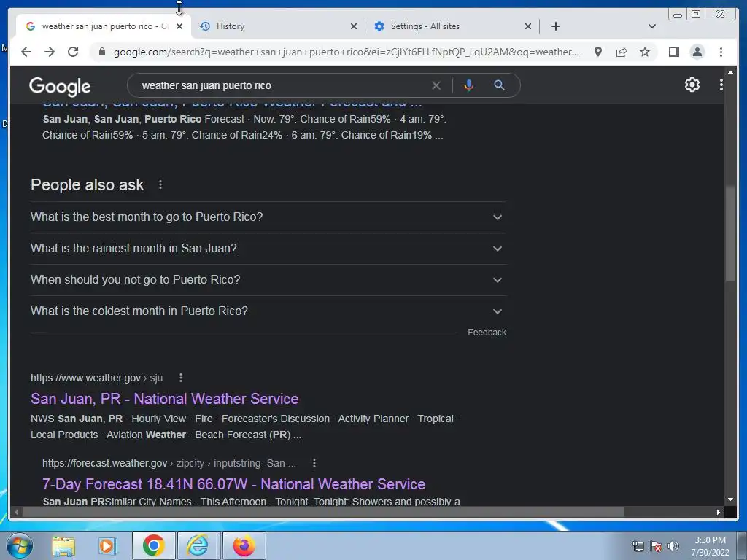Click the vertical scrollbar thumb

pyautogui.click(x=730, y=234)
